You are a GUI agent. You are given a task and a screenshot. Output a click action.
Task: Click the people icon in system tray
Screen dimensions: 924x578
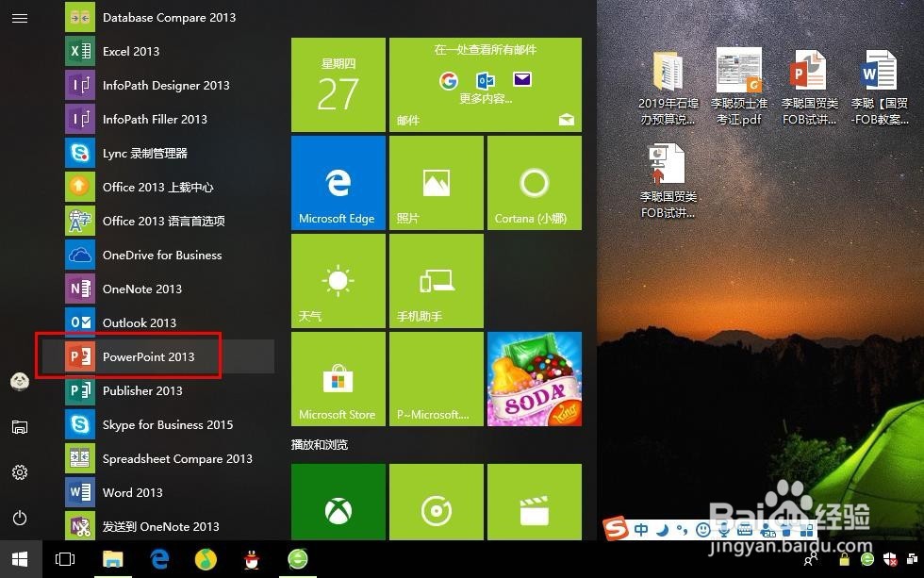(x=811, y=558)
